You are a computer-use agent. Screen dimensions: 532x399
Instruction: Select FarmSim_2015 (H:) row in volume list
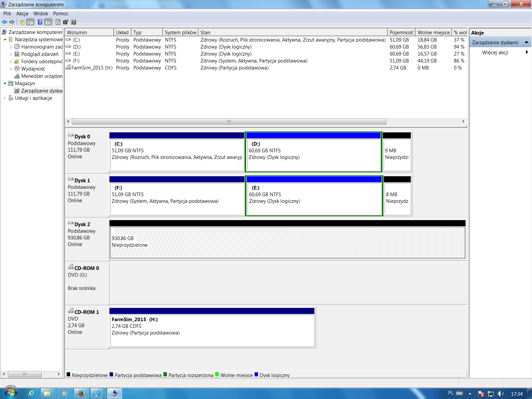[x=265, y=68]
